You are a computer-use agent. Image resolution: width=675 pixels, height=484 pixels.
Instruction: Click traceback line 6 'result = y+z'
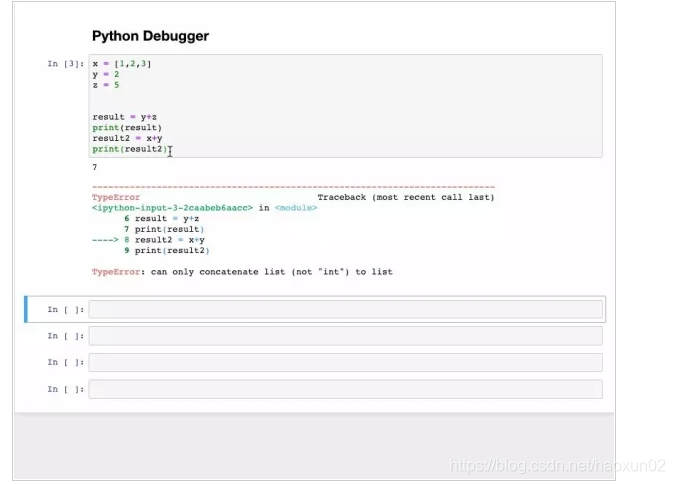(162, 219)
